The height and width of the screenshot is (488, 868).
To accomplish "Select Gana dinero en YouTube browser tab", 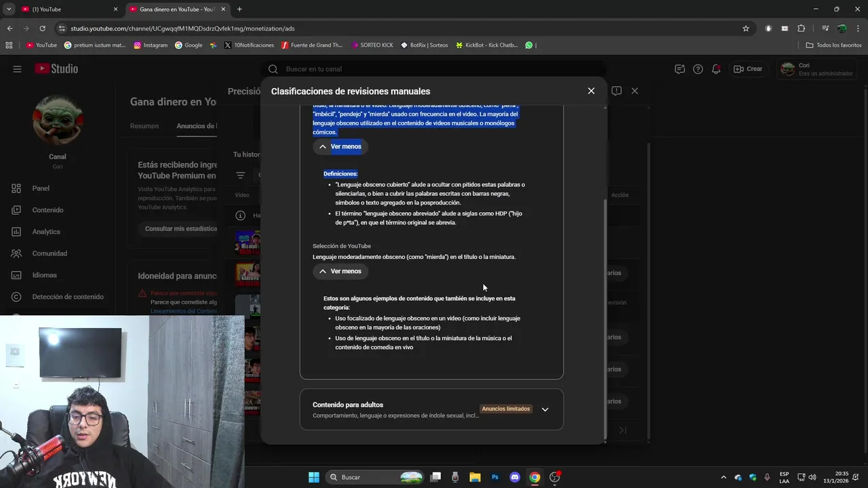I will tap(177, 9).
